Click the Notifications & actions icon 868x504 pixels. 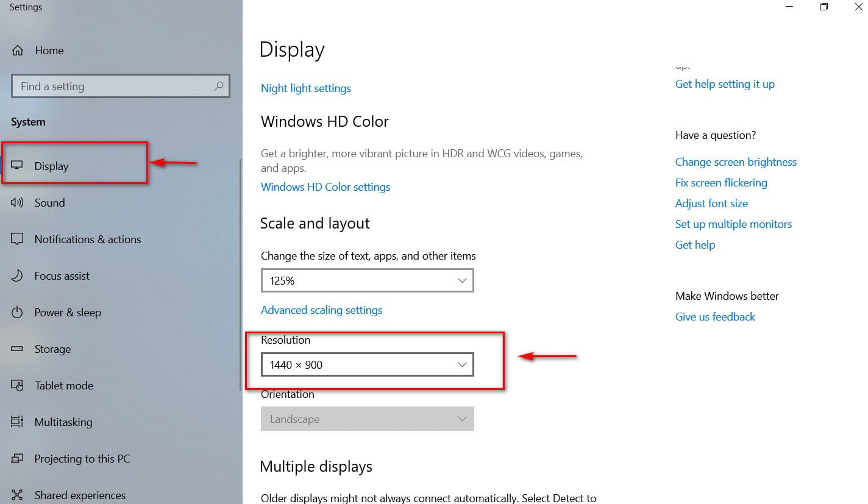coord(17,239)
